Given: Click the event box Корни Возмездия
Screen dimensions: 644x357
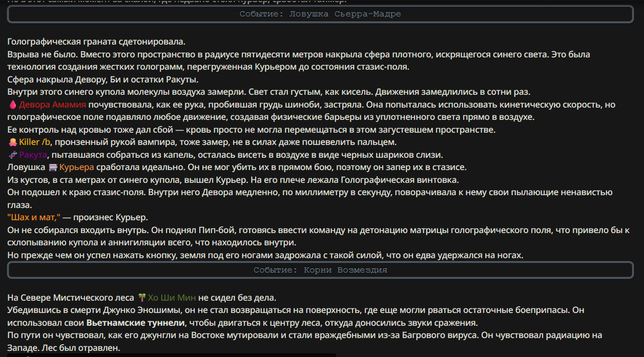Looking at the screenshot, I should point(320,269).
